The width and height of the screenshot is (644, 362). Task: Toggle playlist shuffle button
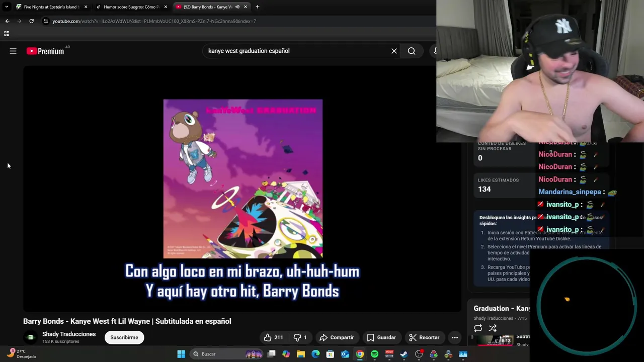click(493, 328)
